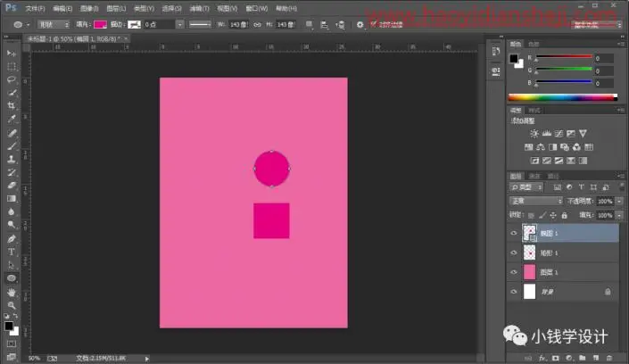The image size is (629, 364).
Task: Toggle lock position
Action: pyautogui.click(x=553, y=216)
